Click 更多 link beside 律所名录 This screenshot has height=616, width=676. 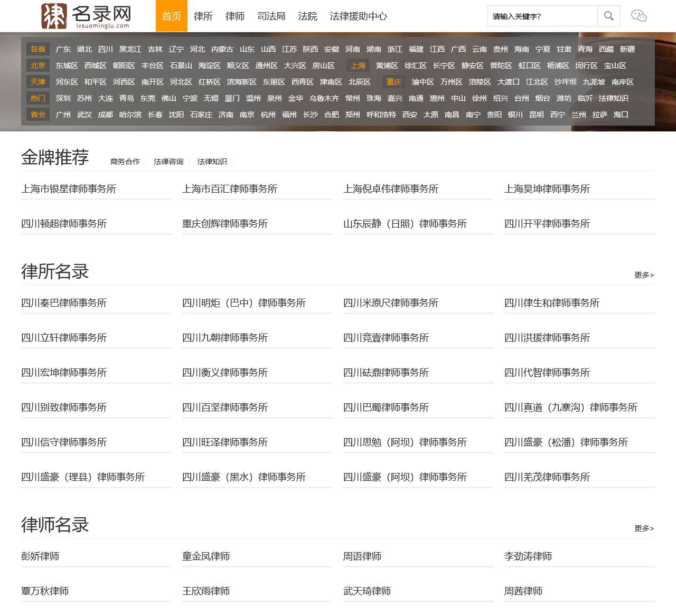point(642,275)
